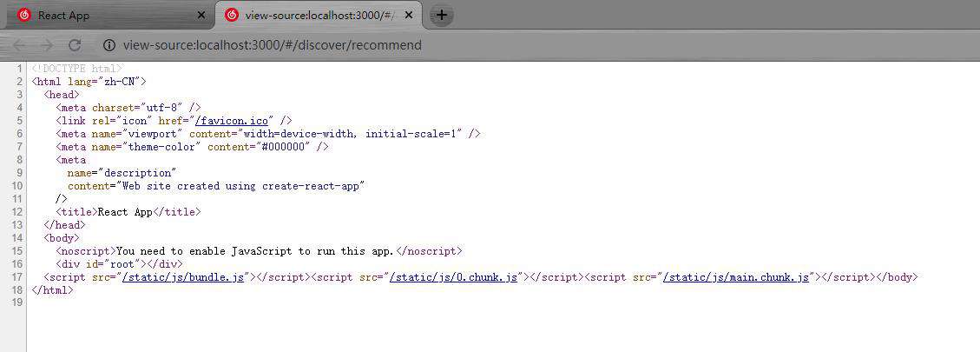Click line number 19 in gutter
Viewport: 980px width, 352px height.
[16, 302]
